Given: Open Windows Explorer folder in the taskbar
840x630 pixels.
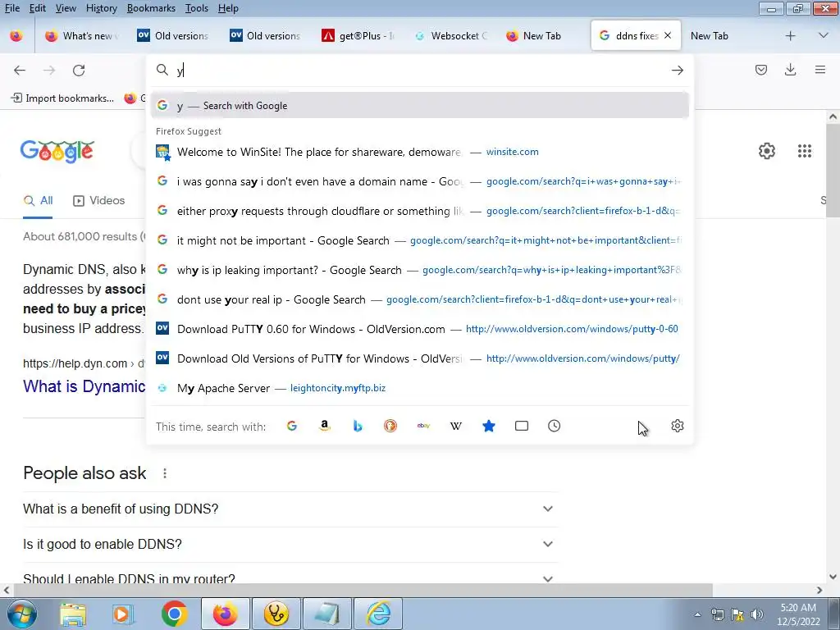Looking at the screenshot, I should tap(73, 614).
